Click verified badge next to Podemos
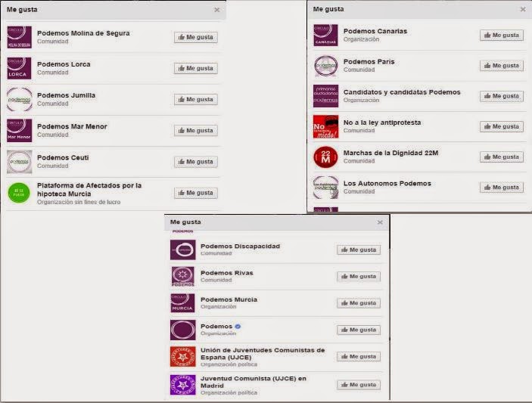 click(238, 327)
